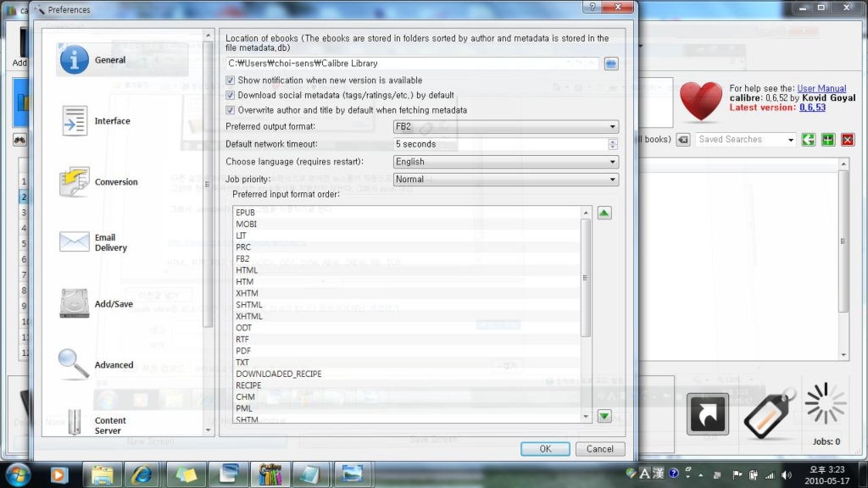This screenshot has width=868, height=488.
Task: Open the User Manual link
Action: [x=821, y=88]
